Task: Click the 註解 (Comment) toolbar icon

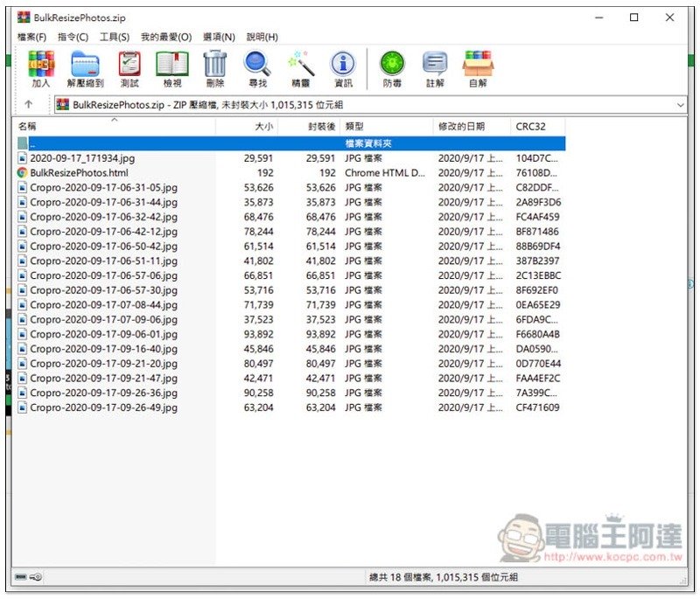Action: point(435,66)
